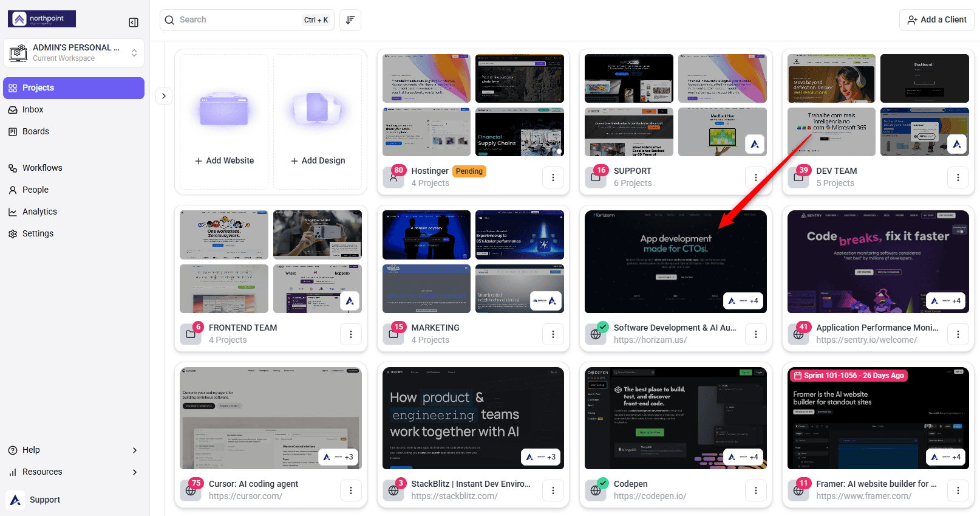This screenshot has width=980, height=516.
Task: Open the Sentry Code breaks thumbnail
Action: tap(878, 262)
